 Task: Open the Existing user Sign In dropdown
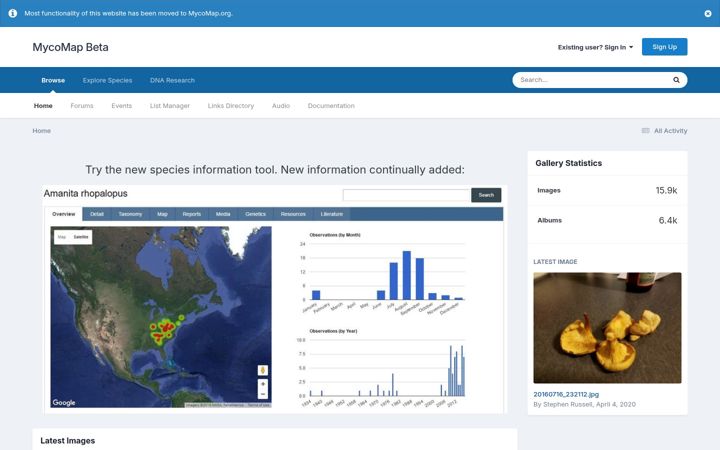(x=596, y=47)
